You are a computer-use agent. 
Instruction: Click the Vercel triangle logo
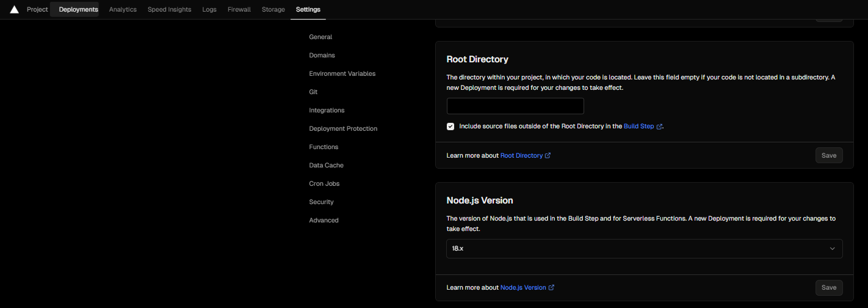(x=15, y=9)
